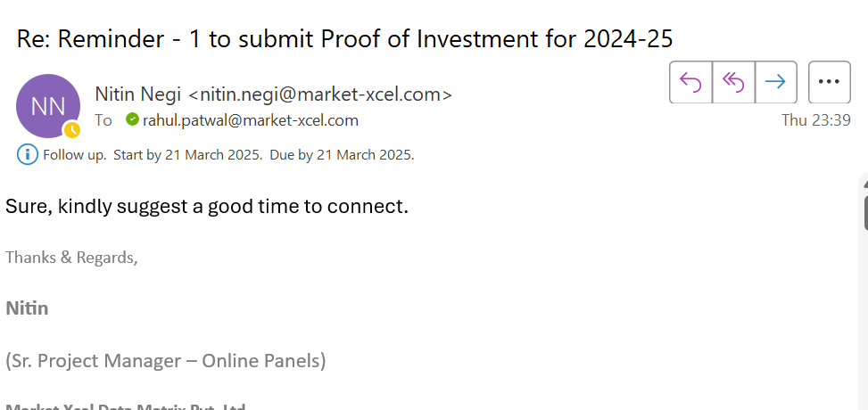
Task: Click the Follow up due date banner
Action: (228, 155)
